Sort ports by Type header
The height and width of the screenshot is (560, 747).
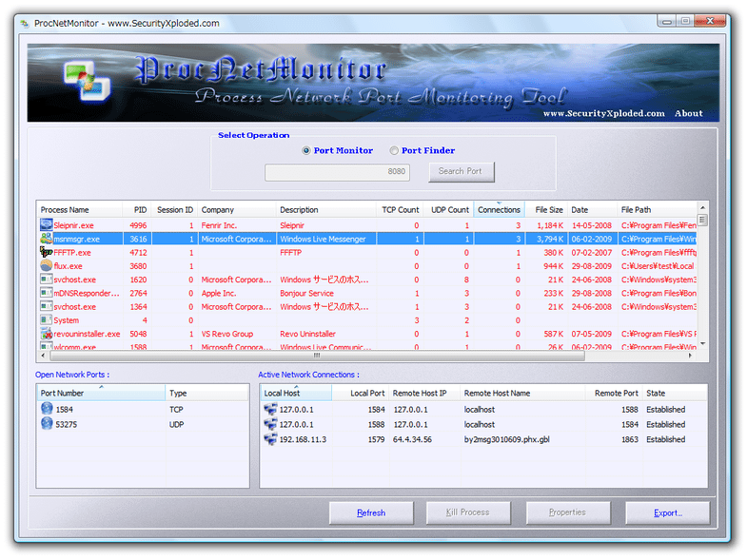206,393
